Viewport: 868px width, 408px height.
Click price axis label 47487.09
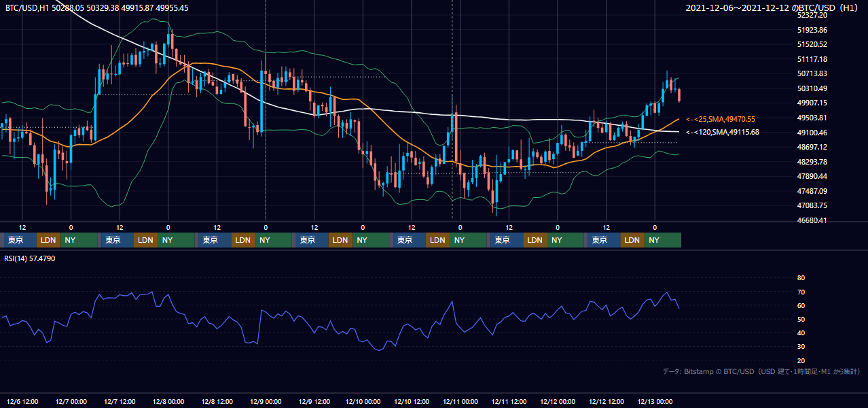pos(812,191)
